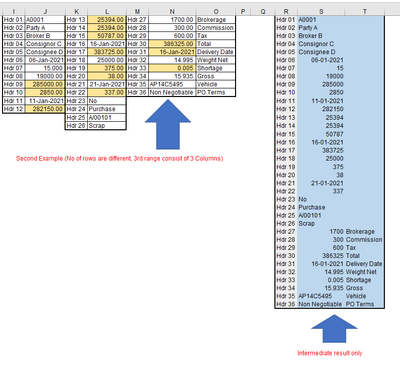The height and width of the screenshot is (365, 400).
Task: Select column Q header
Action: [x=263, y=11]
